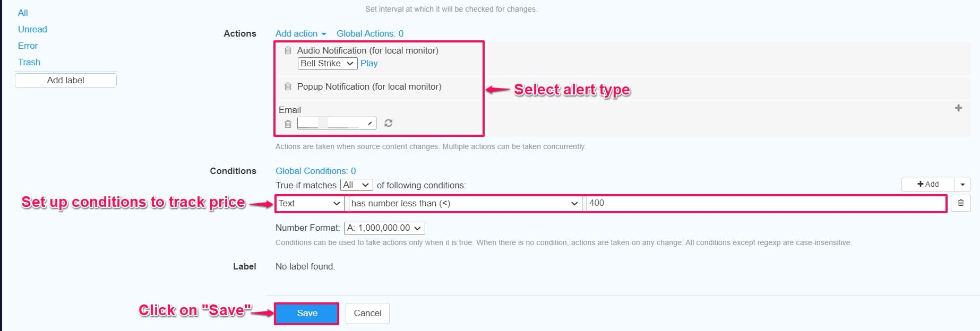Image resolution: width=980 pixels, height=331 pixels.
Task: Change the 'has number less than' operator dropdown
Action: pos(463,203)
